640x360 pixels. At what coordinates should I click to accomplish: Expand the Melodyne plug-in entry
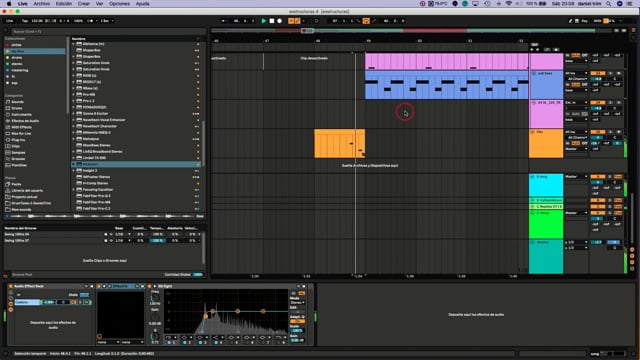point(73,139)
